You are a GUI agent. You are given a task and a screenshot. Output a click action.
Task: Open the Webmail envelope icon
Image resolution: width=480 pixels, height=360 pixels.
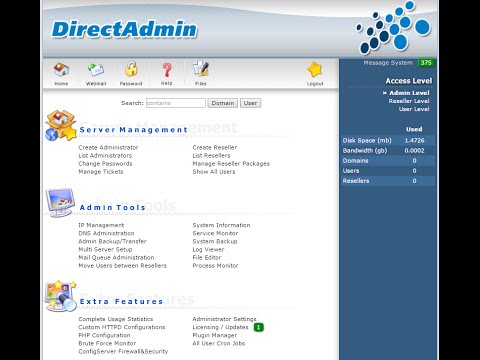(96, 70)
